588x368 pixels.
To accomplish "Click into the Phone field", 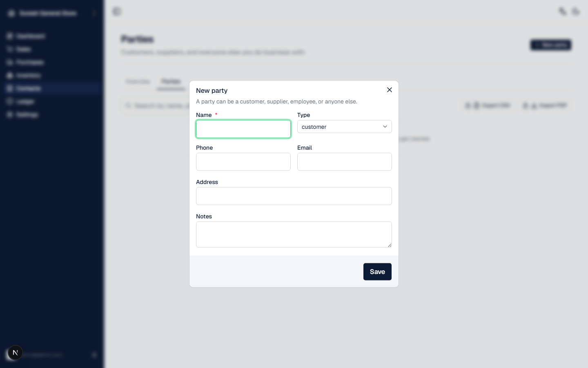I will [x=243, y=162].
